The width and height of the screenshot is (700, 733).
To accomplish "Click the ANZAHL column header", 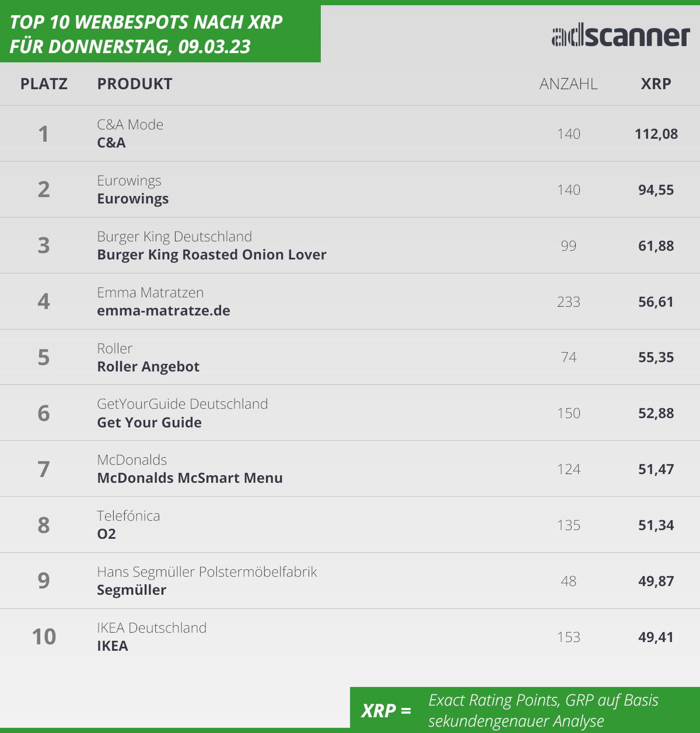I will click(568, 84).
